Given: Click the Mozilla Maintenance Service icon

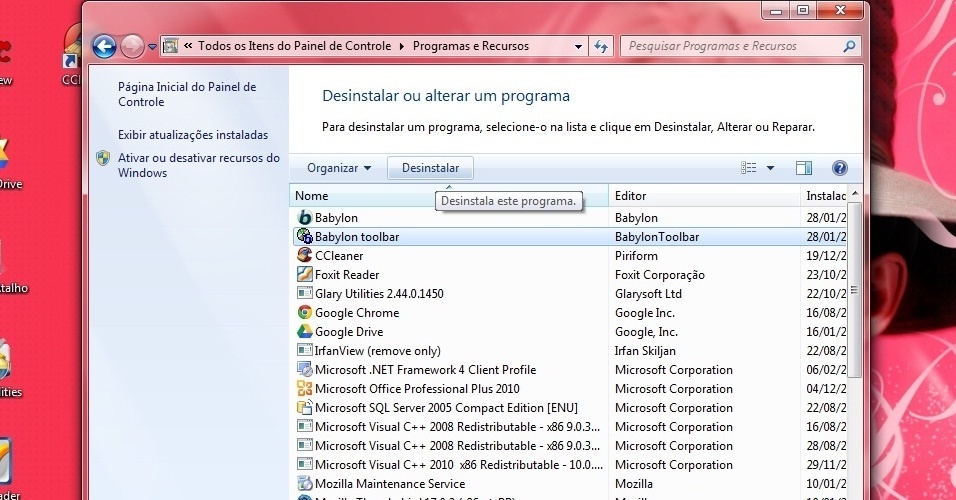Looking at the screenshot, I should (x=304, y=484).
